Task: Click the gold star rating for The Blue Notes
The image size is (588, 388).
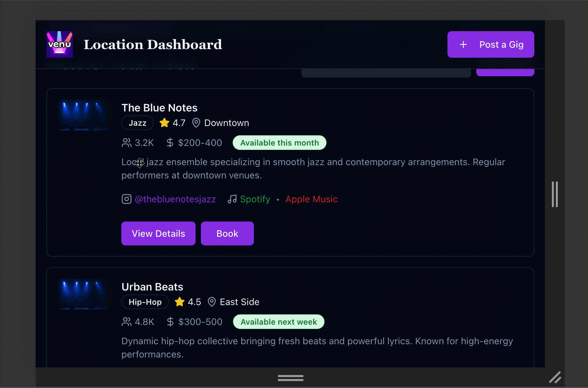Action: [x=164, y=123]
